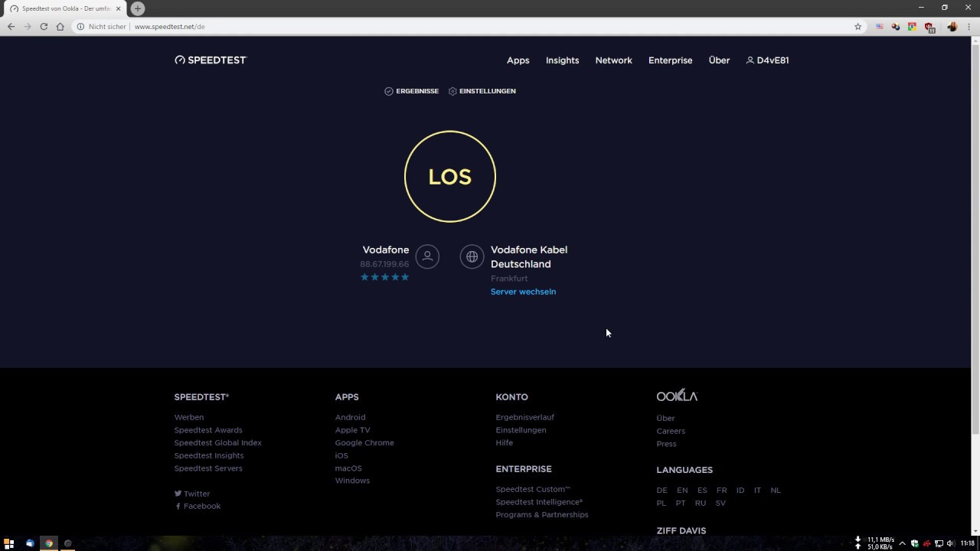Open the Apps menu item
980x551 pixels.
coord(518,60)
